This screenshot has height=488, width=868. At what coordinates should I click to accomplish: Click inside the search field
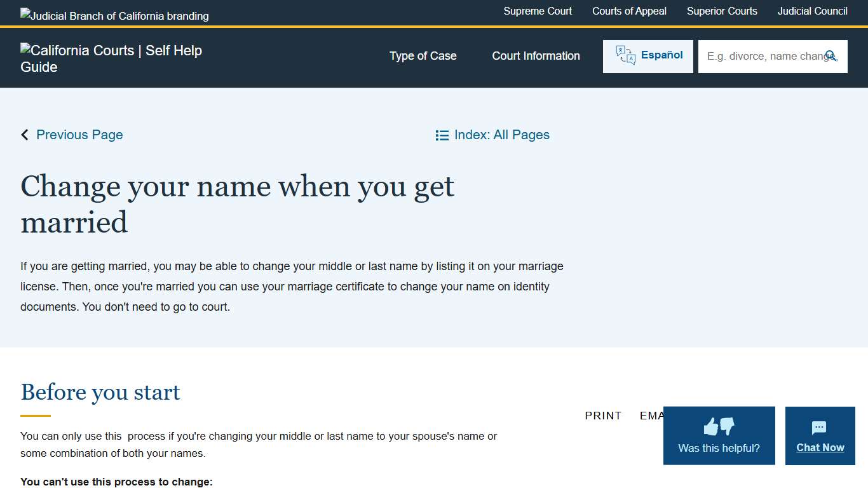point(763,56)
